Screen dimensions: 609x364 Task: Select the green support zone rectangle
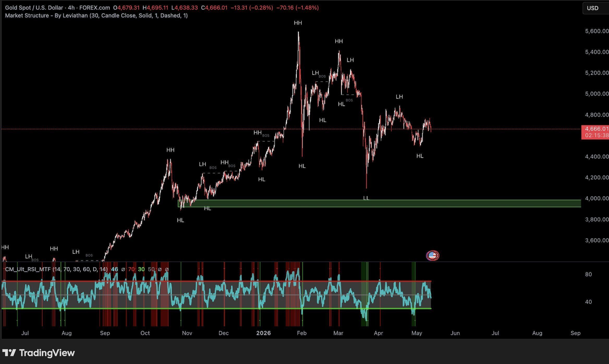[379, 203]
